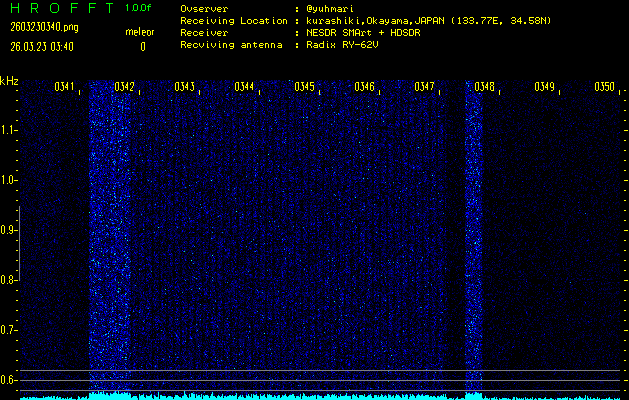Click the antenna value Radix RY-62V

[x=342, y=45]
